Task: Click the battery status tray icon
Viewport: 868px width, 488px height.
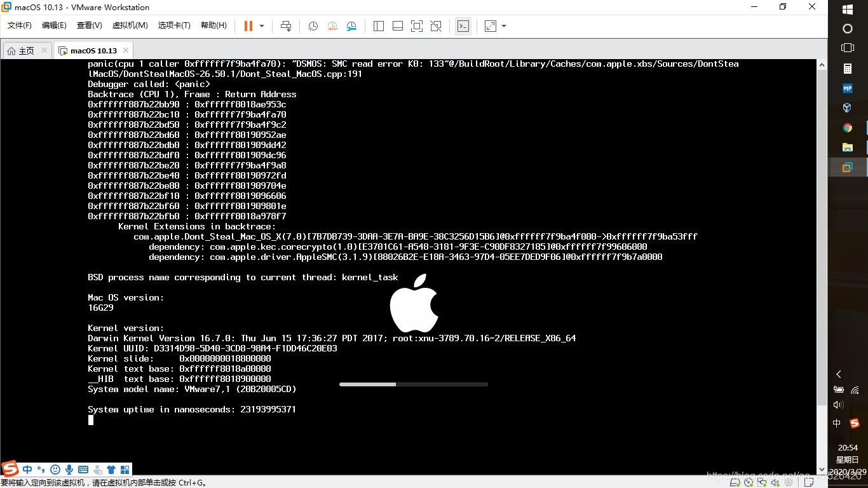Action: coord(839,390)
